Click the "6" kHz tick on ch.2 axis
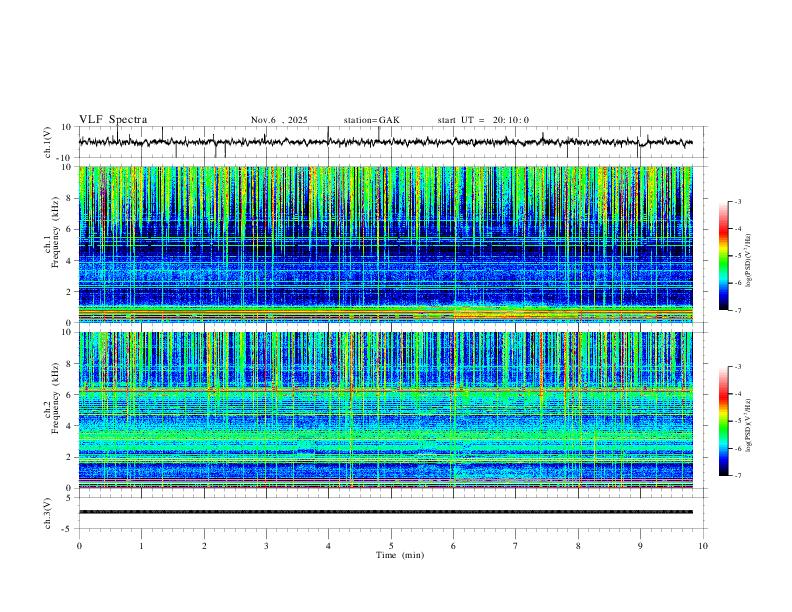The width and height of the screenshot is (792, 612). coord(69,394)
